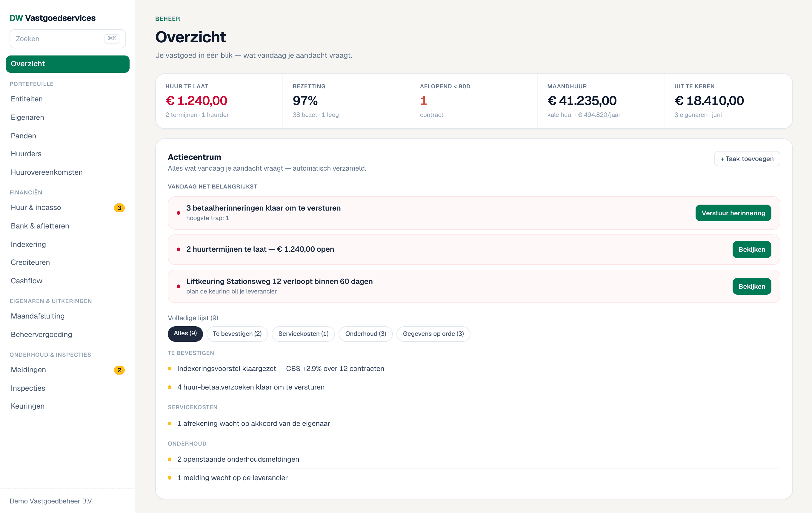Go to Entiteiten in sidebar
Image resolution: width=812 pixels, height=513 pixels.
pos(67,99)
